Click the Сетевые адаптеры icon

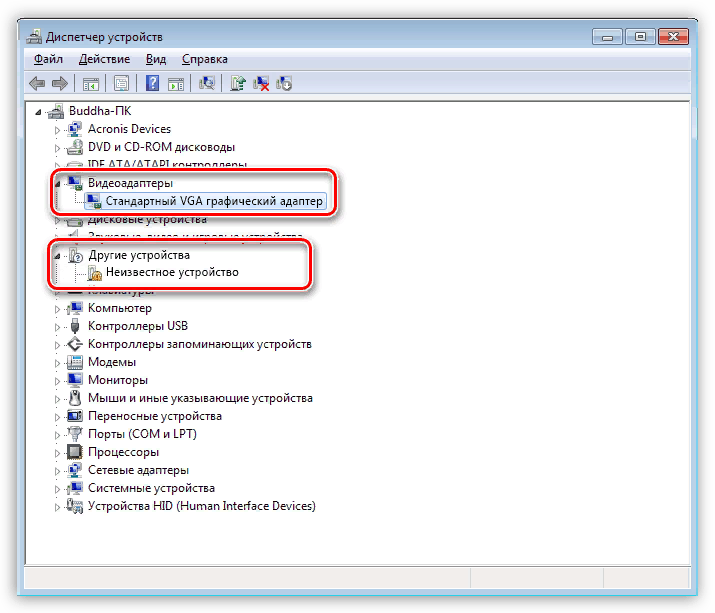[74, 470]
